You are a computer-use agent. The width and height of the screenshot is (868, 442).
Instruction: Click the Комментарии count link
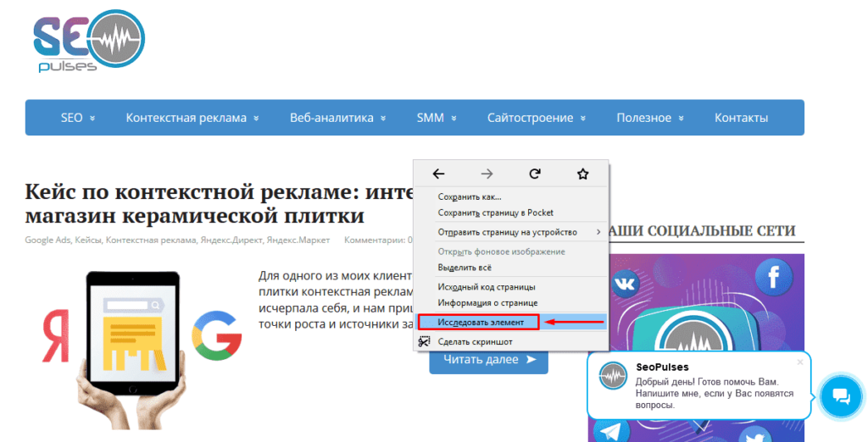click(379, 240)
